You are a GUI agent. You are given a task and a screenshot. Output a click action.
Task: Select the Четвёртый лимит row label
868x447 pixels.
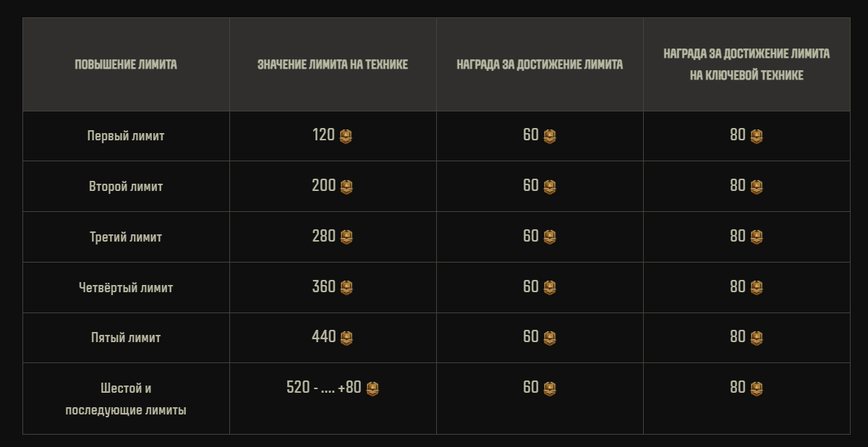pyautogui.click(x=126, y=287)
